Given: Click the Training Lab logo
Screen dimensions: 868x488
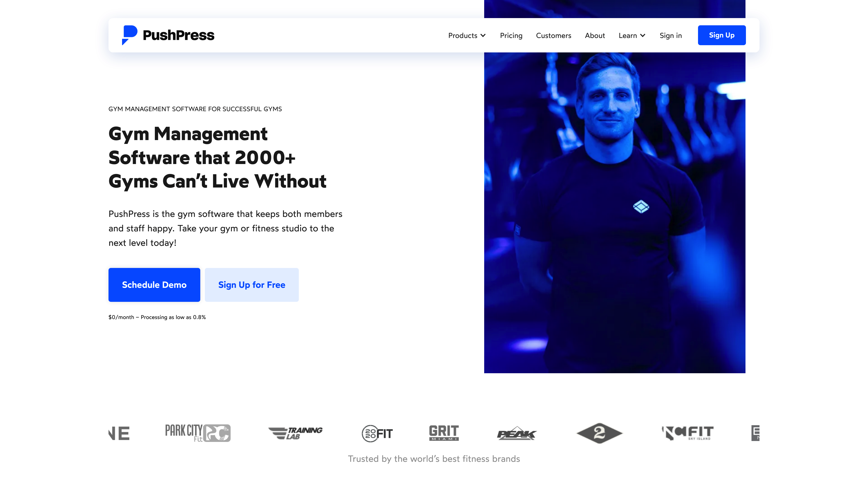Looking at the screenshot, I should point(295,433).
